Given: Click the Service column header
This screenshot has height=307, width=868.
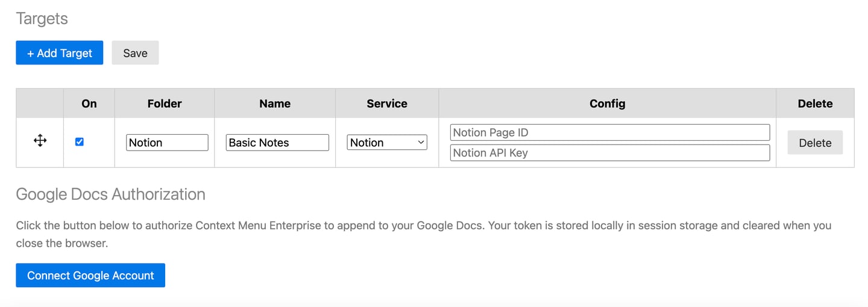Looking at the screenshot, I should [387, 104].
